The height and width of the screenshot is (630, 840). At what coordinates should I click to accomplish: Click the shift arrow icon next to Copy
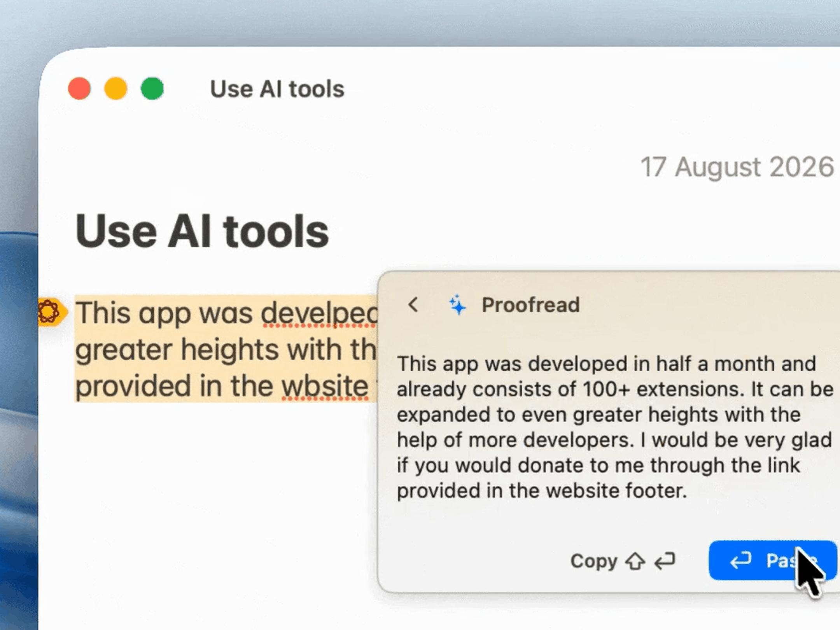click(635, 561)
